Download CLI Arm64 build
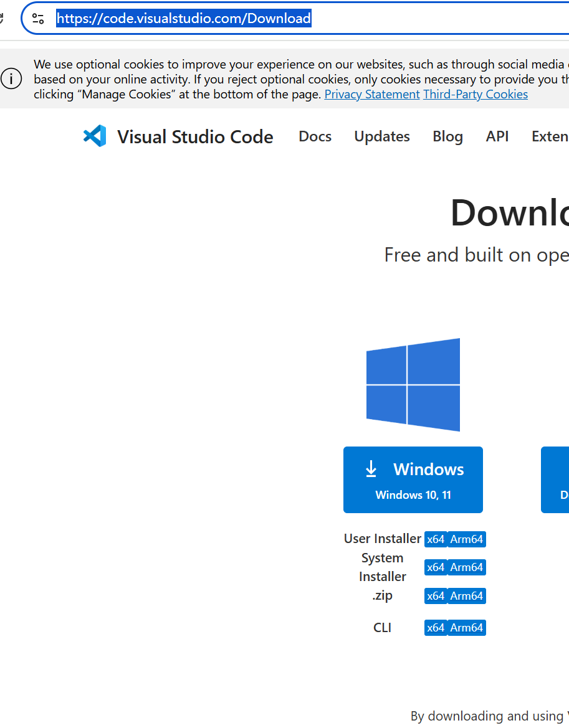Viewport: 569px width, 728px height. point(466,628)
